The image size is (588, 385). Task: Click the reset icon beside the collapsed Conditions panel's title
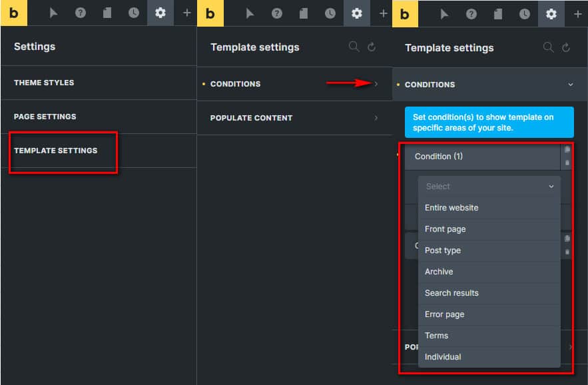(372, 47)
